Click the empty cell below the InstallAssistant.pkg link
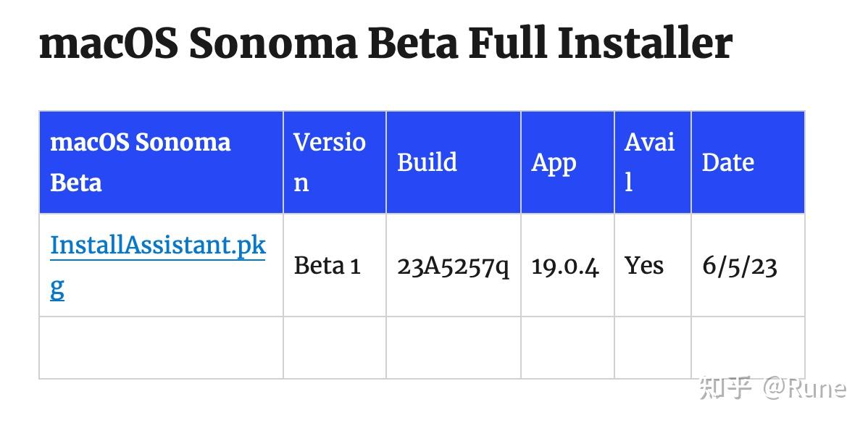The image size is (868, 423). 161,348
